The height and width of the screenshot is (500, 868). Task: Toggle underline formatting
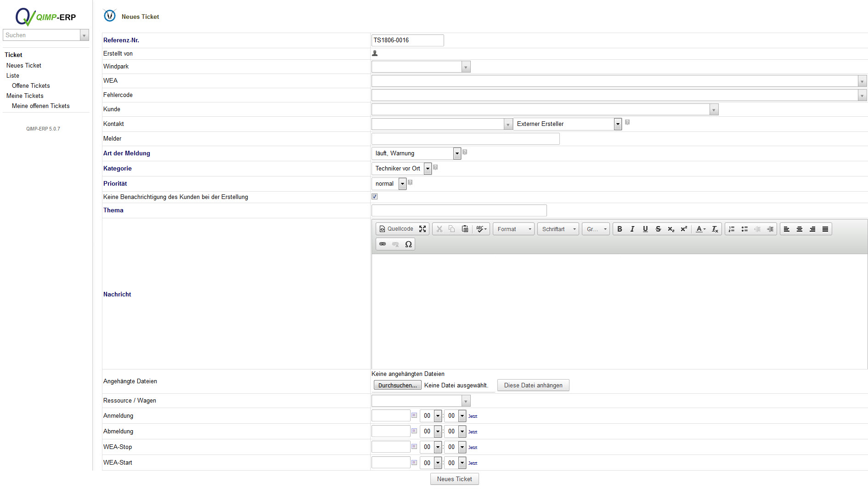coord(645,229)
